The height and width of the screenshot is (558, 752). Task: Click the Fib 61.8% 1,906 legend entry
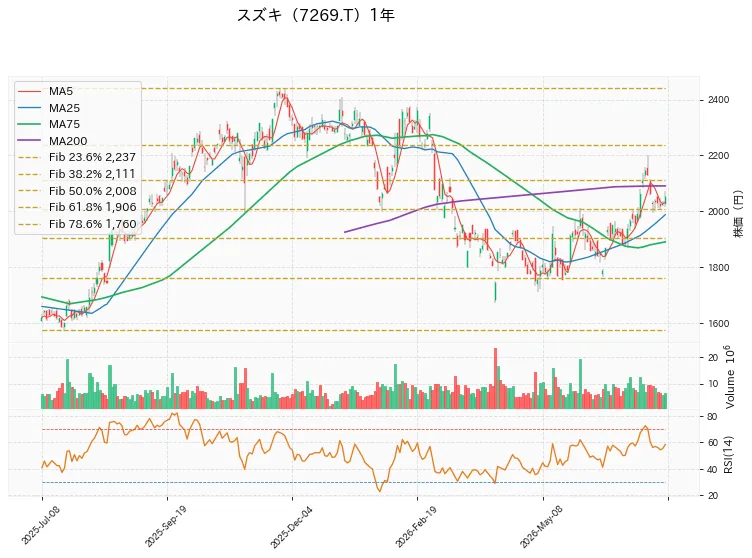pos(77,207)
